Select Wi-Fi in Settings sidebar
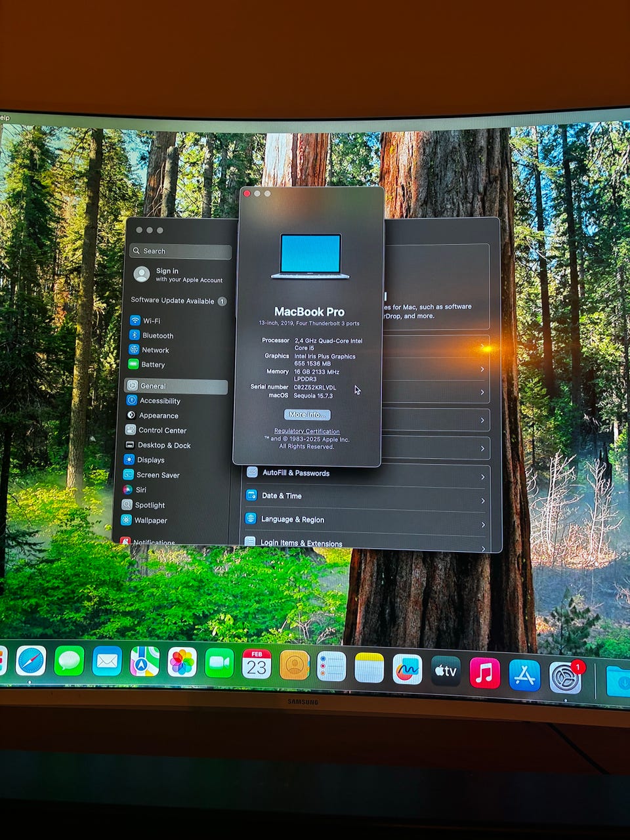630x840 pixels. [x=151, y=321]
